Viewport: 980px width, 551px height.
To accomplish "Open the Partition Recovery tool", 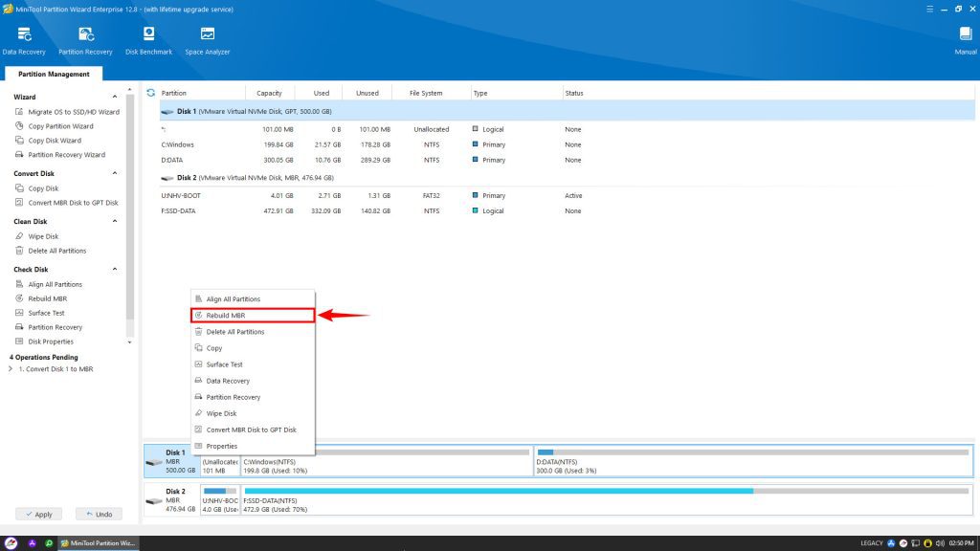I will [x=85, y=41].
